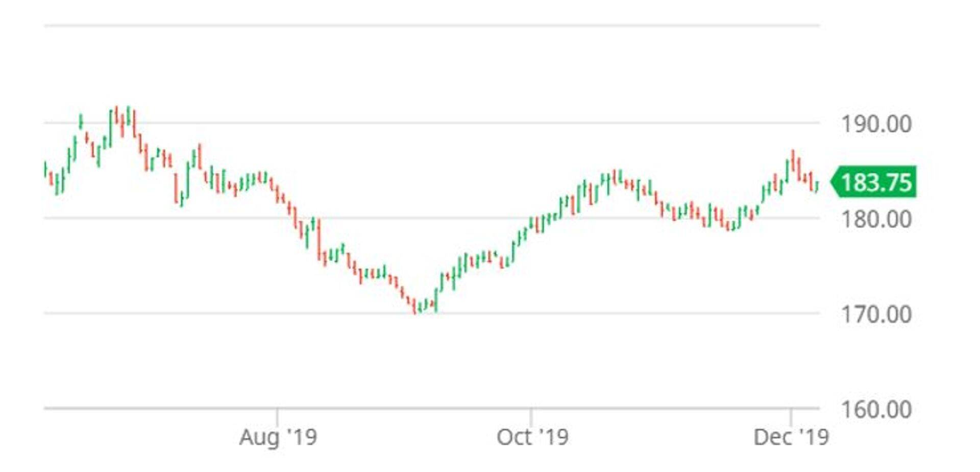980x472 pixels.
Task: Click the 160.00 price axis label
Action: [876, 410]
